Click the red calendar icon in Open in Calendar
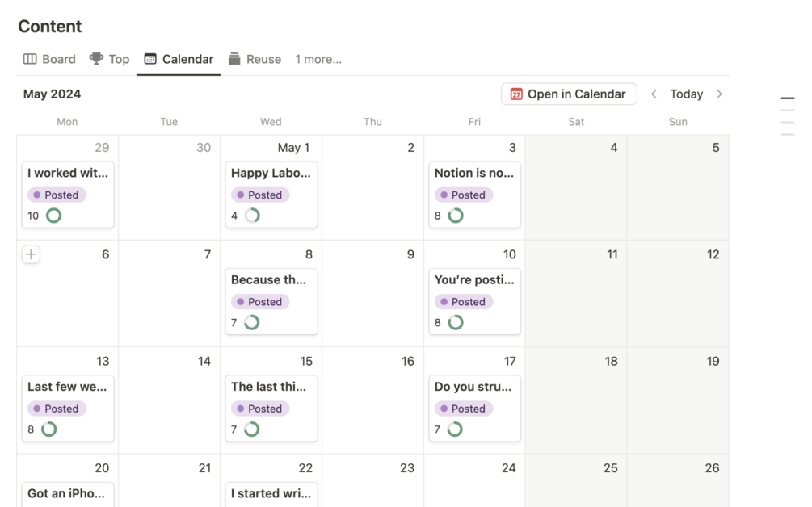Screen dimensions: 812x507 click(516, 94)
